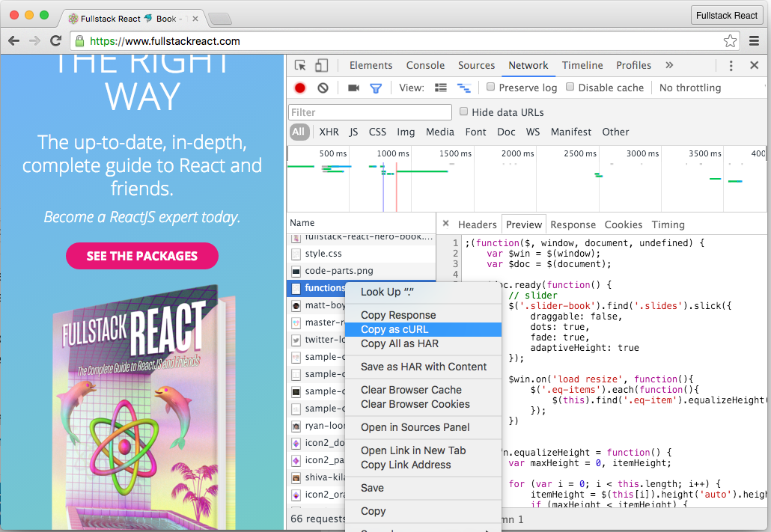Viewport: 771px width, 532px height.
Task: Click the green lock security icon
Action: pyautogui.click(x=79, y=41)
